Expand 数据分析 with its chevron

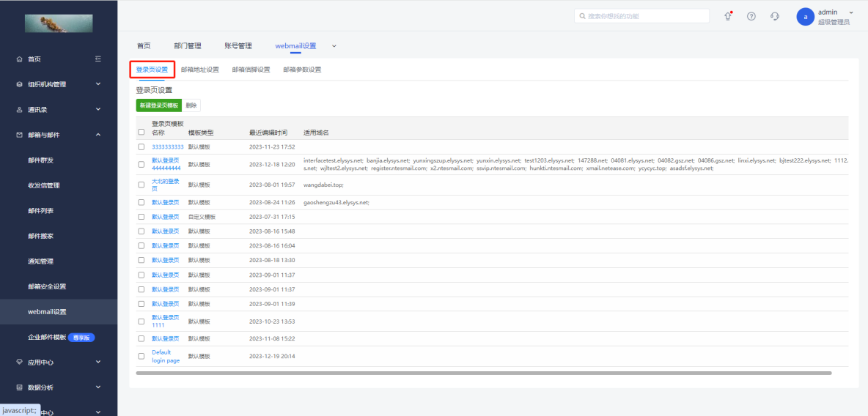(98, 387)
